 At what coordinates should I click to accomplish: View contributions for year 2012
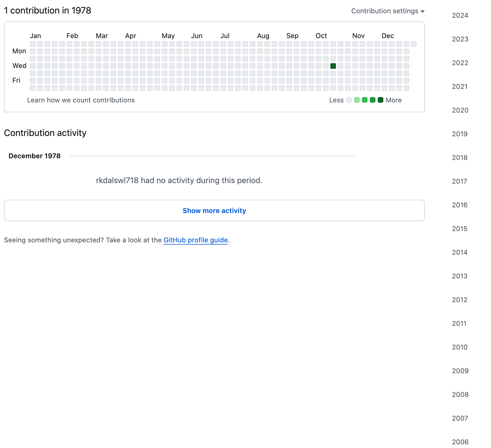(460, 300)
